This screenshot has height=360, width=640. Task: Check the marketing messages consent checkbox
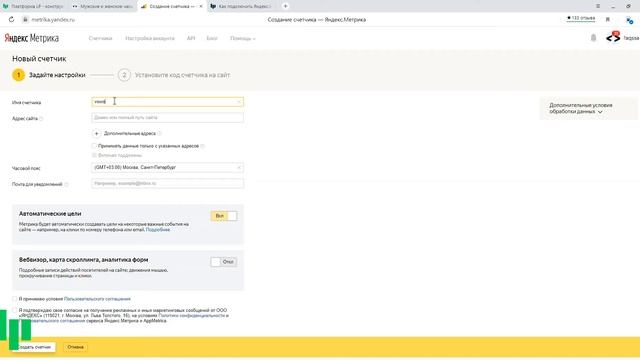pyautogui.click(x=15, y=310)
